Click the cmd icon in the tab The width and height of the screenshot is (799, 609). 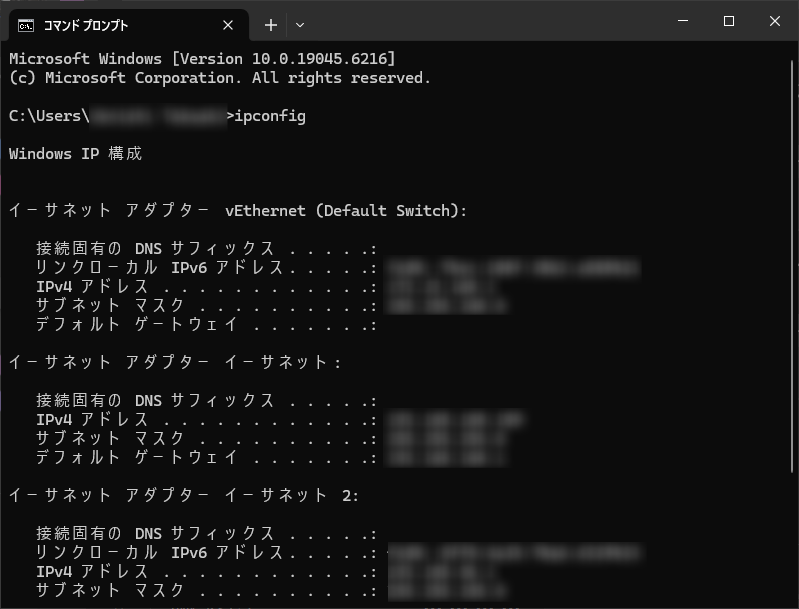[26, 25]
